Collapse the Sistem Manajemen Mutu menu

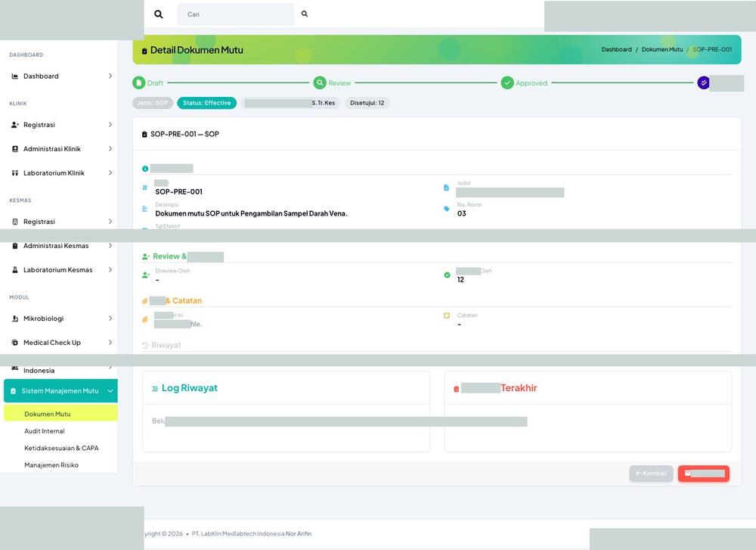pyautogui.click(x=110, y=391)
